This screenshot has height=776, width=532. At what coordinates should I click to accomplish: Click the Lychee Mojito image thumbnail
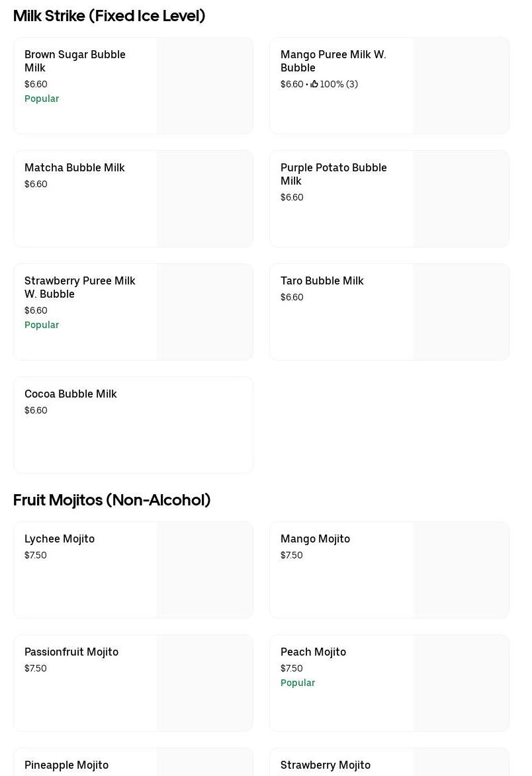(204, 570)
